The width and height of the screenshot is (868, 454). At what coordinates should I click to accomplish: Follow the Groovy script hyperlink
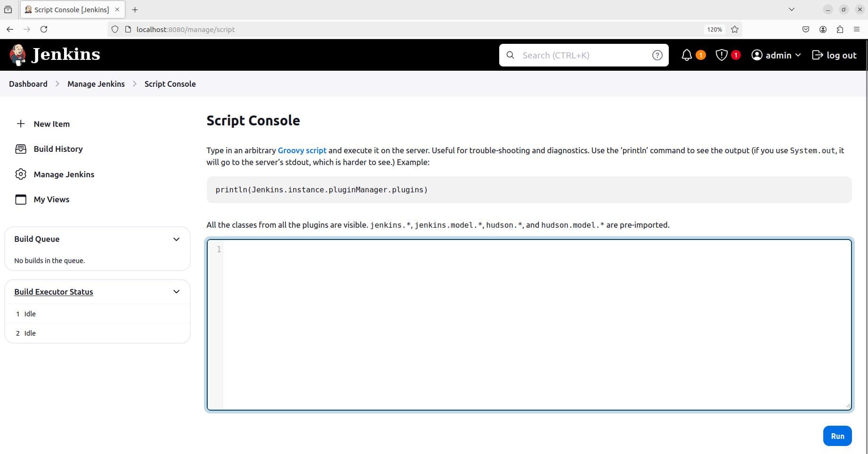pyautogui.click(x=302, y=150)
